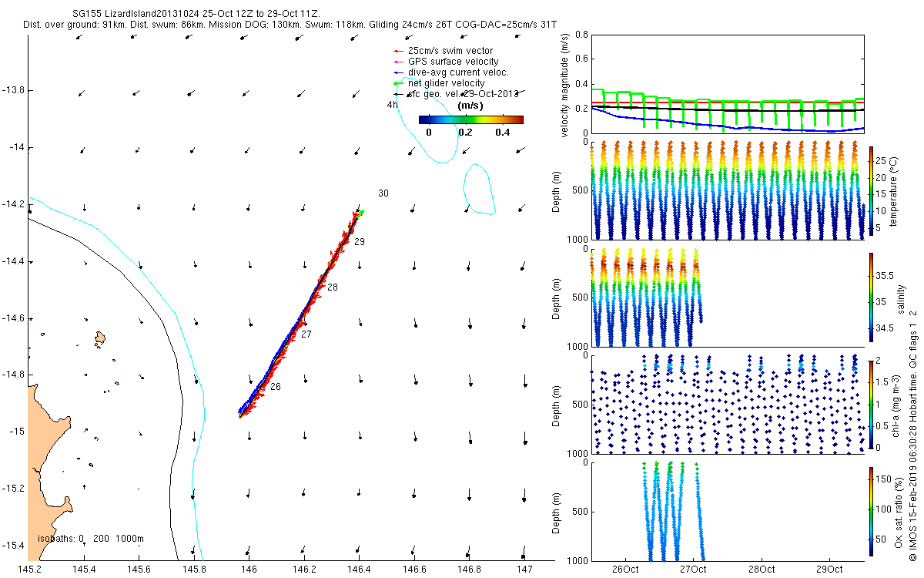The height and width of the screenshot is (578, 924).
Task: Click the "25cm/s swim vector" legend entry
Action: pyautogui.click(x=442, y=51)
